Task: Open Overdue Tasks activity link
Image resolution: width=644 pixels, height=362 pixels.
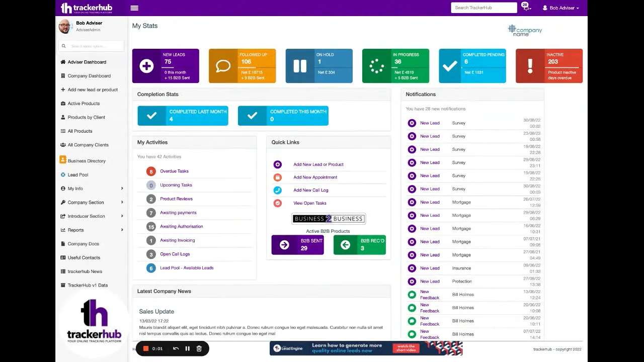Action: (x=174, y=171)
